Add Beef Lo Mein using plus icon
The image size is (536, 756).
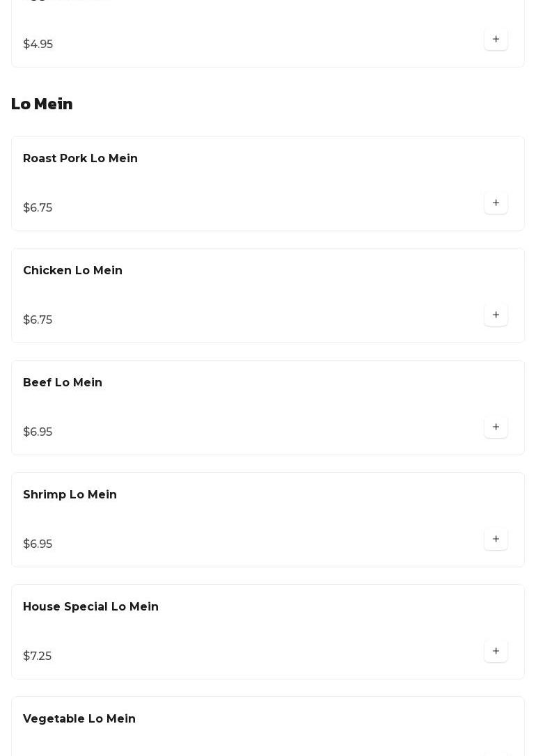click(496, 427)
